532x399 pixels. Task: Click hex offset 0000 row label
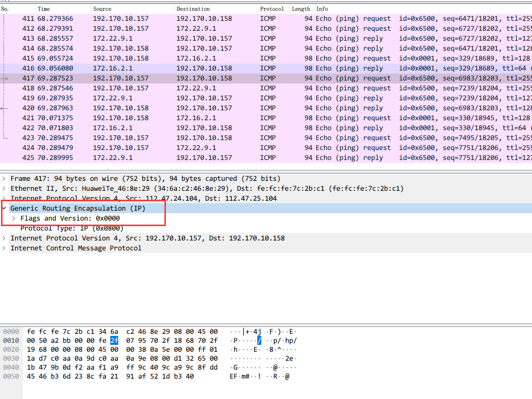(11, 331)
